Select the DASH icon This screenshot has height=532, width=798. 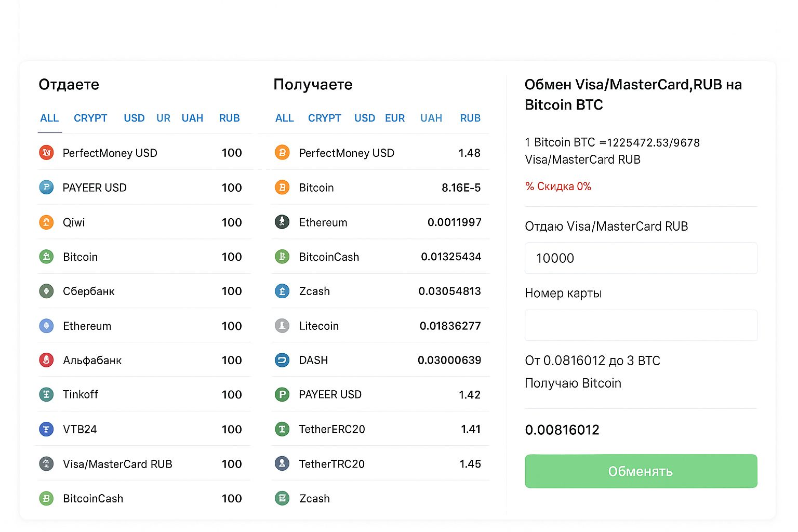[x=282, y=360]
